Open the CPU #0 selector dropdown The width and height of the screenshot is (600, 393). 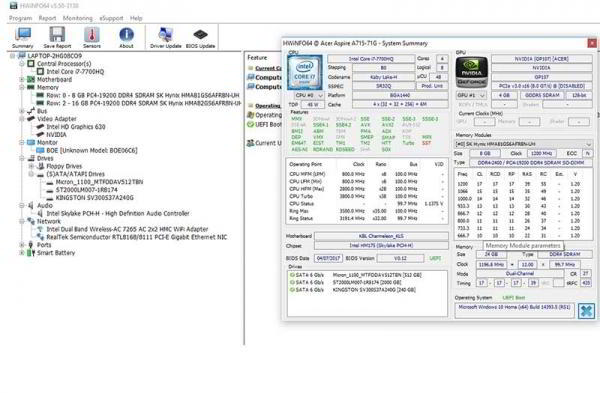(x=309, y=95)
